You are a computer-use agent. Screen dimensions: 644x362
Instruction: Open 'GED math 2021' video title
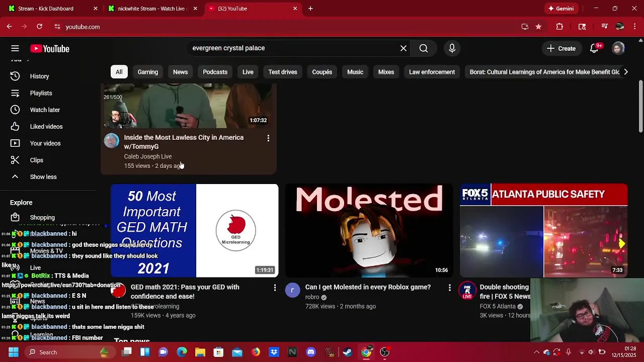tap(185, 292)
